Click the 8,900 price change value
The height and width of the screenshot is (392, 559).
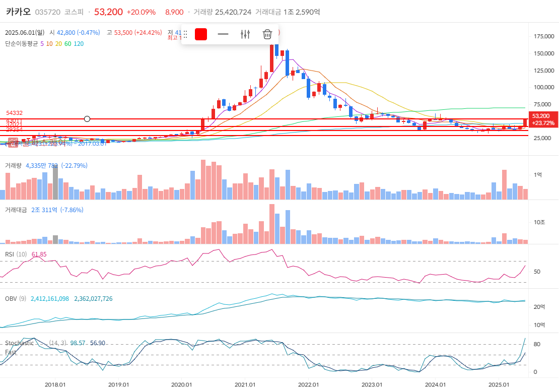[x=174, y=12]
